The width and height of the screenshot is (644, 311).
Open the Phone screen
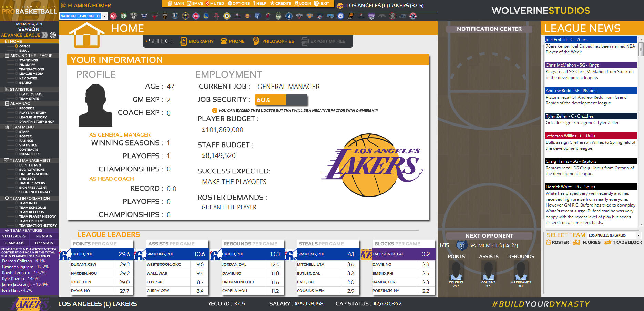click(x=232, y=41)
